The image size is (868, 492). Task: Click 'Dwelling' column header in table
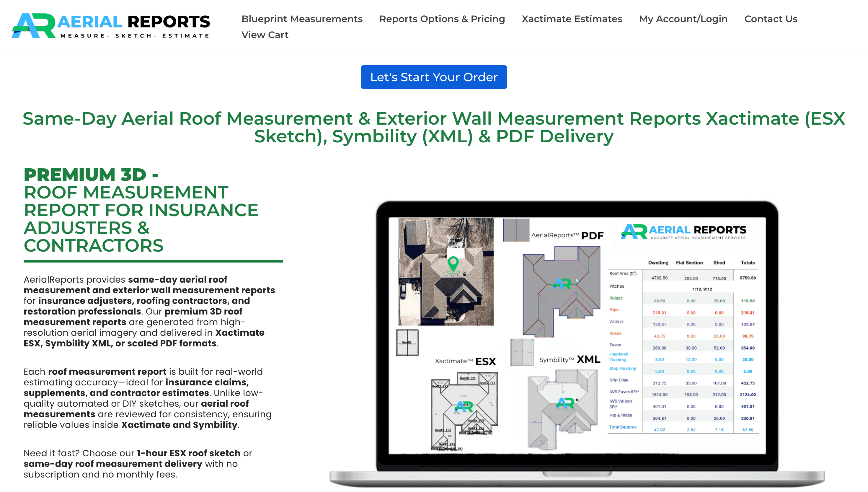click(658, 263)
